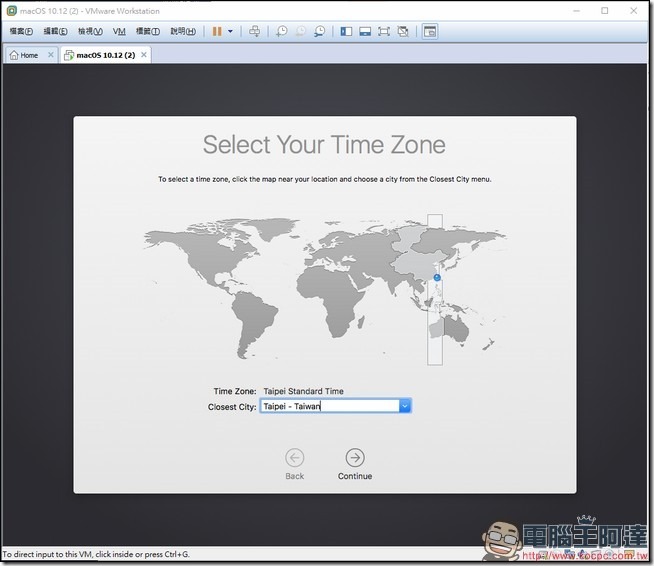The image size is (654, 566).
Task: Click the Taipei Standard Time label
Action: (x=303, y=391)
